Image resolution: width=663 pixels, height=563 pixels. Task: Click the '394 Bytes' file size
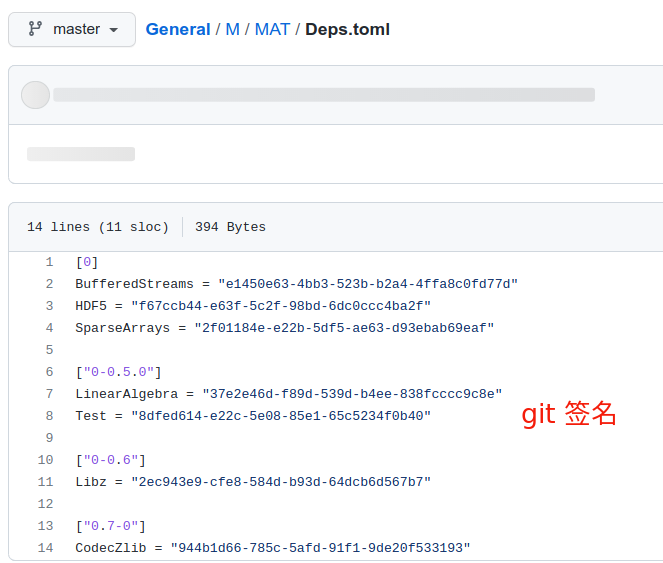pyautogui.click(x=230, y=227)
